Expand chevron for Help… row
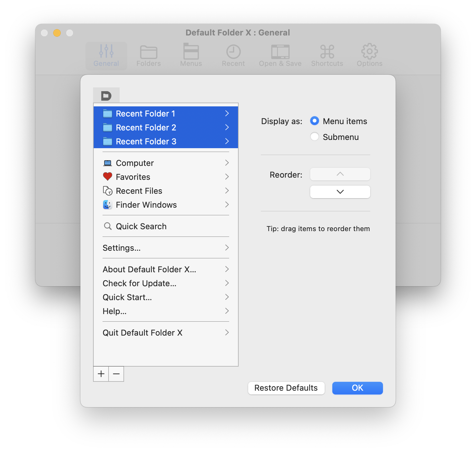The image size is (476, 454). tap(227, 311)
